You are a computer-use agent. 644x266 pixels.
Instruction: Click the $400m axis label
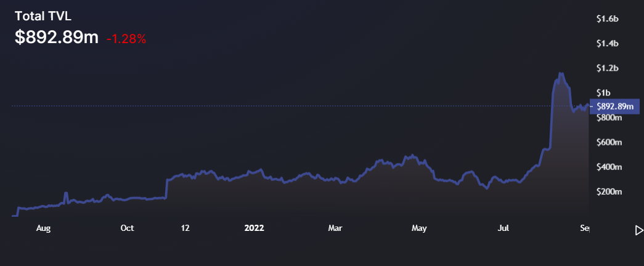pos(609,167)
